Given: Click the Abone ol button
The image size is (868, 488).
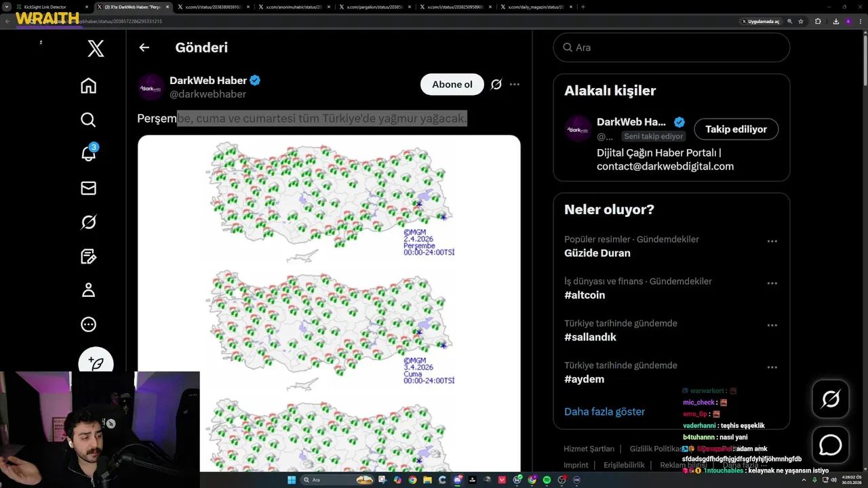Looking at the screenshot, I should coord(452,84).
